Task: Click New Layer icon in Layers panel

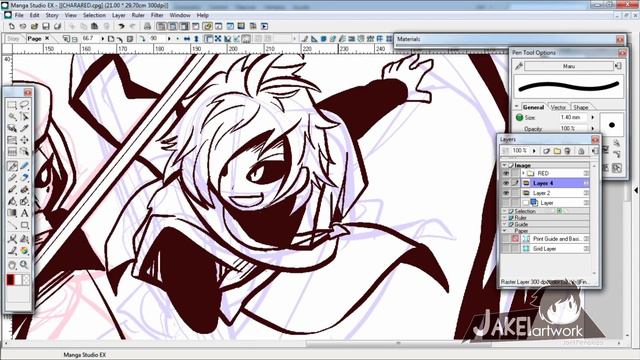Action: point(547,151)
